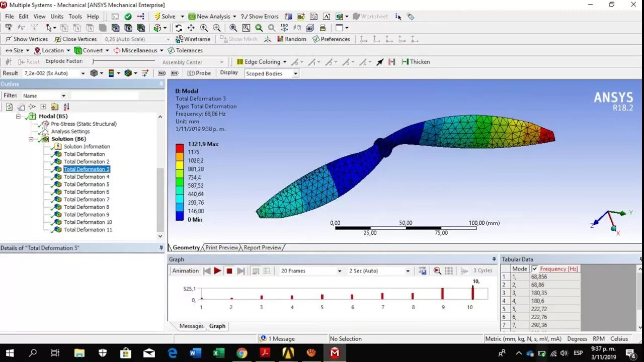
Task: Switch to Report Preview tab
Action: pyautogui.click(x=262, y=247)
